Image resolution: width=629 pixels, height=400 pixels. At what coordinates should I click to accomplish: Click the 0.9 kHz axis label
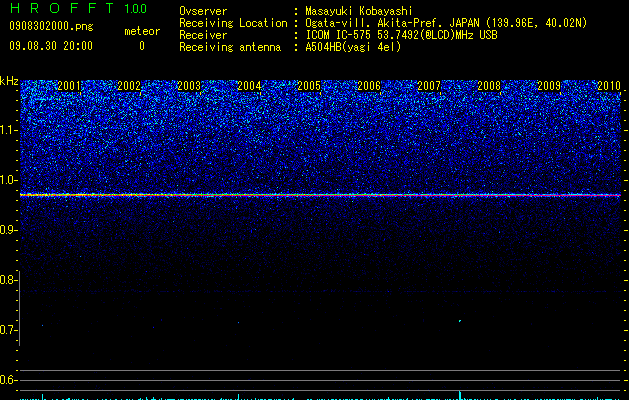(9, 230)
